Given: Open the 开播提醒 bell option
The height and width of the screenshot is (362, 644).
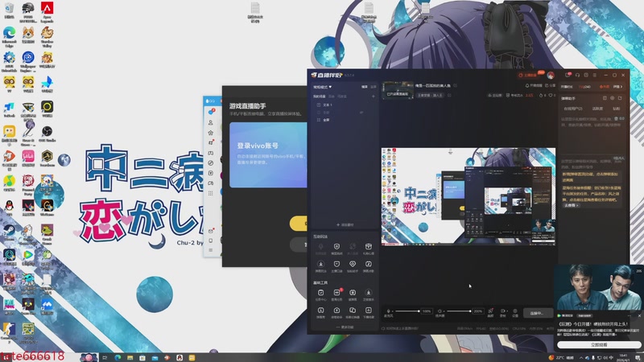Looking at the screenshot, I should pyautogui.click(x=534, y=86).
